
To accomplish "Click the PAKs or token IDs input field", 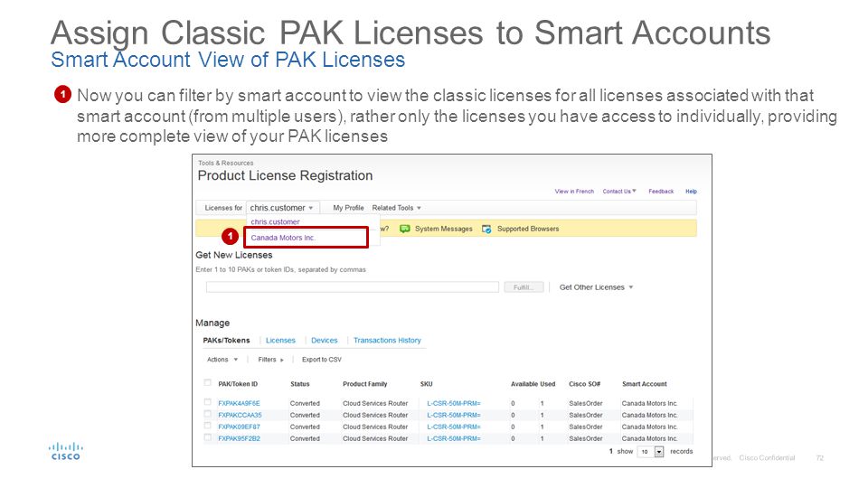I will pos(353,286).
